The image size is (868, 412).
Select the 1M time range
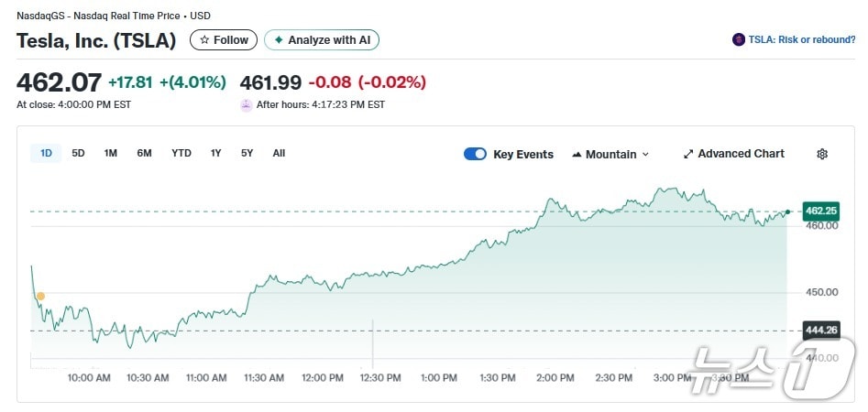(110, 153)
